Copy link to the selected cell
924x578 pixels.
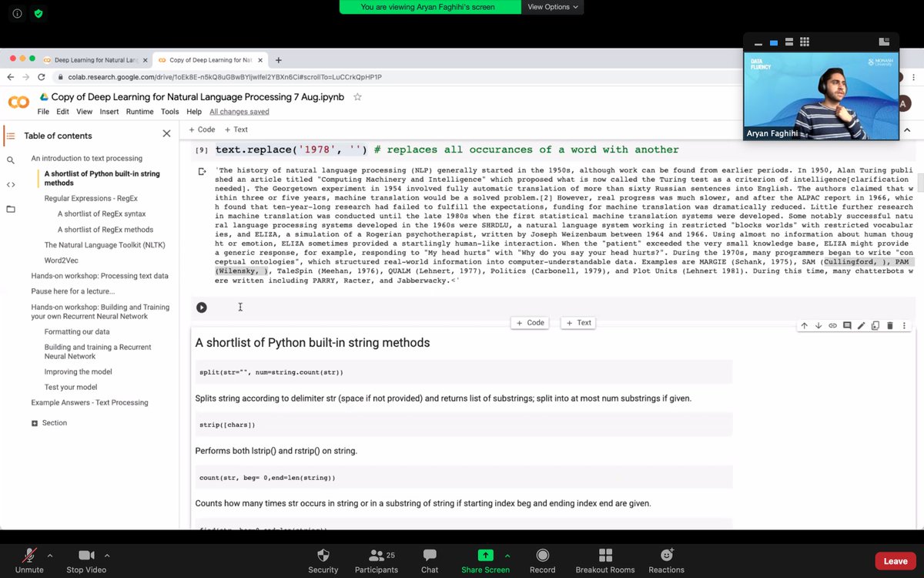click(x=832, y=325)
